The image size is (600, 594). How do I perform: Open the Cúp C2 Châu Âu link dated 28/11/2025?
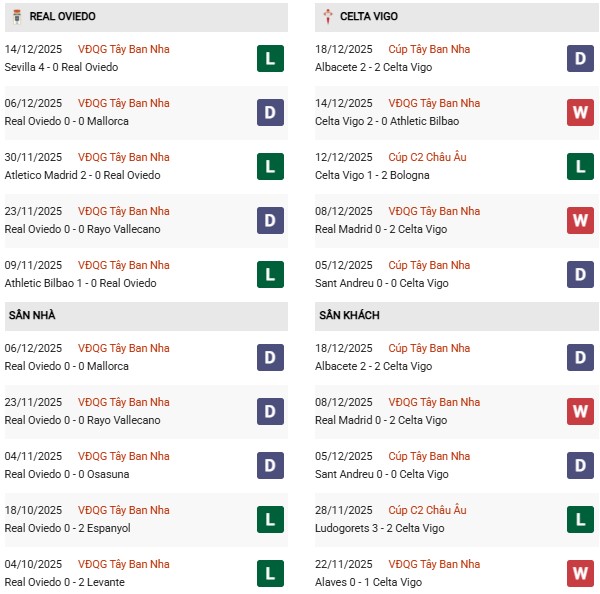430,510
